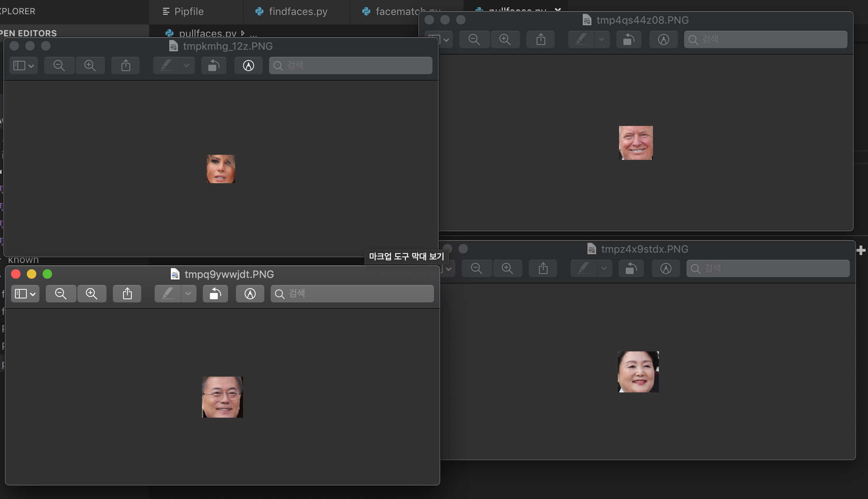Open highlight options dropdown in tmpq9ywwjdt.PNG
Viewport: 868px width, 499px height.
pyautogui.click(x=188, y=294)
